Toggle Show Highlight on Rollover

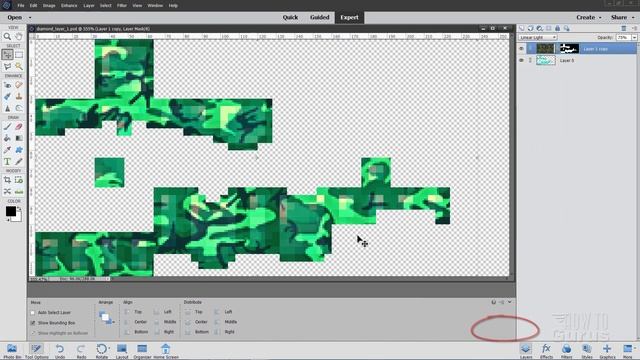pos(33,333)
